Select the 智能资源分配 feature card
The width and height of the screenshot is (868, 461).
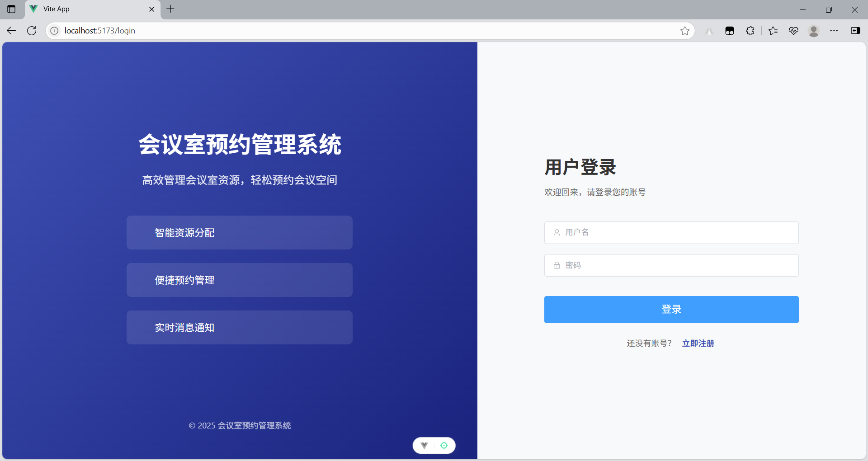pyautogui.click(x=239, y=232)
